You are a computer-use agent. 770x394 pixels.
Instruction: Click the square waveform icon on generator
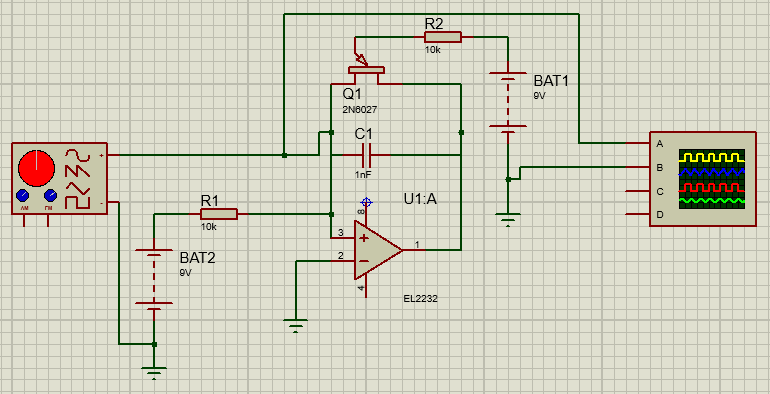79,202
